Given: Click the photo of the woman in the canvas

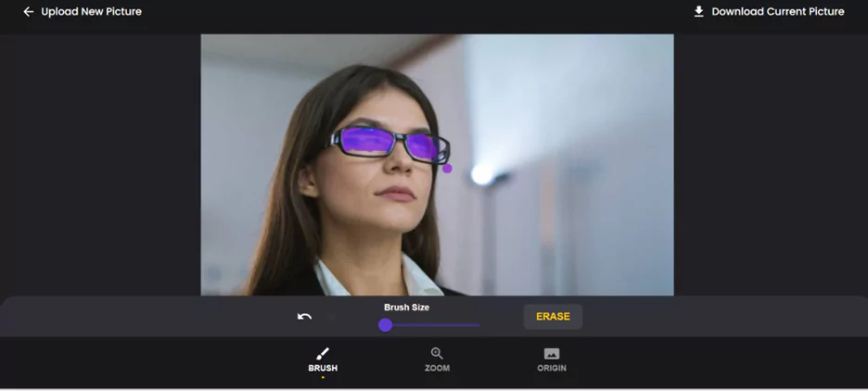Looking at the screenshot, I should tap(438, 165).
